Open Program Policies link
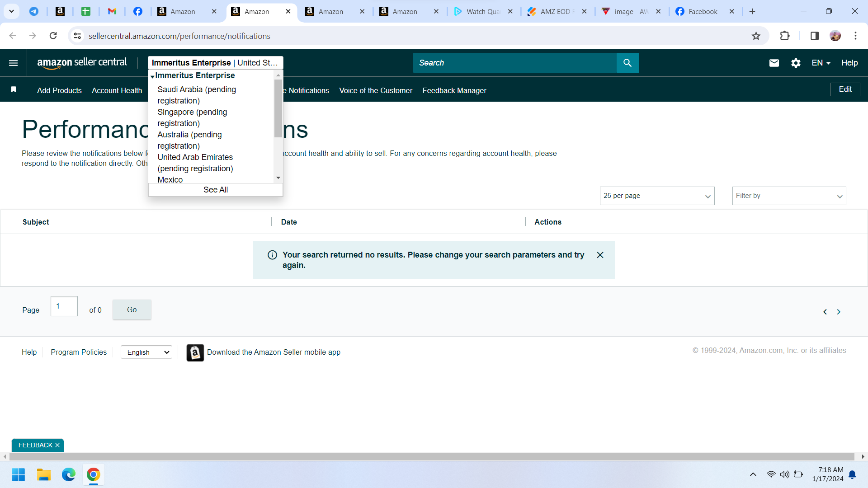 (79, 352)
